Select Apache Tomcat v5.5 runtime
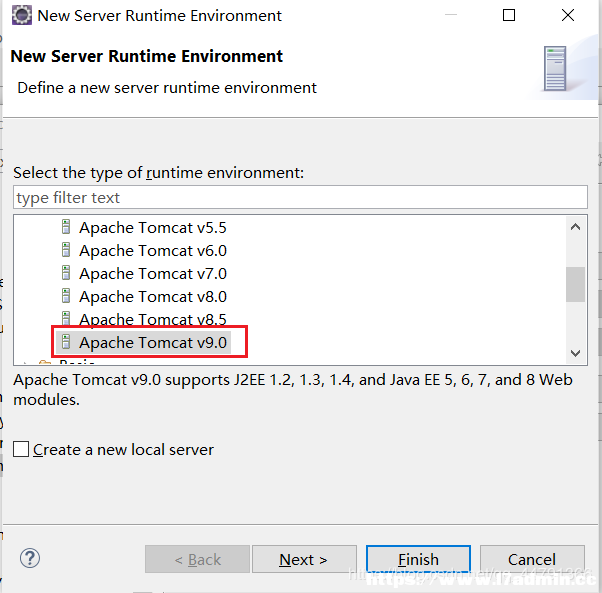This screenshot has width=602, height=593. [x=153, y=228]
